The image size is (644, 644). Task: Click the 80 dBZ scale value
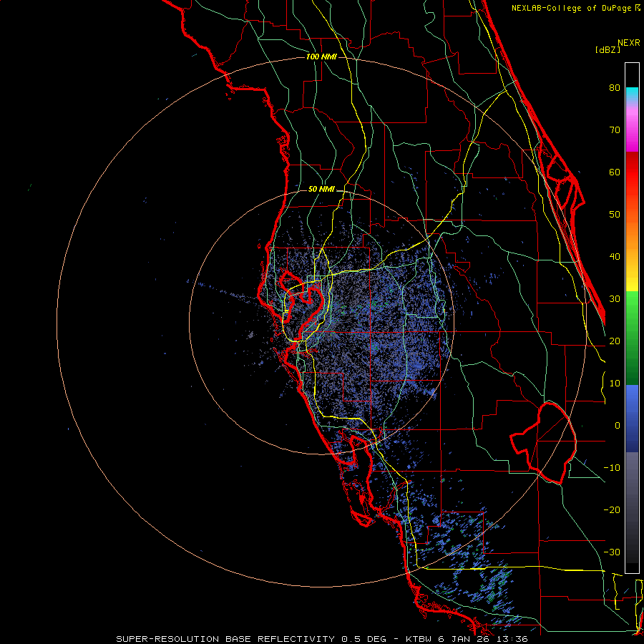(x=615, y=88)
